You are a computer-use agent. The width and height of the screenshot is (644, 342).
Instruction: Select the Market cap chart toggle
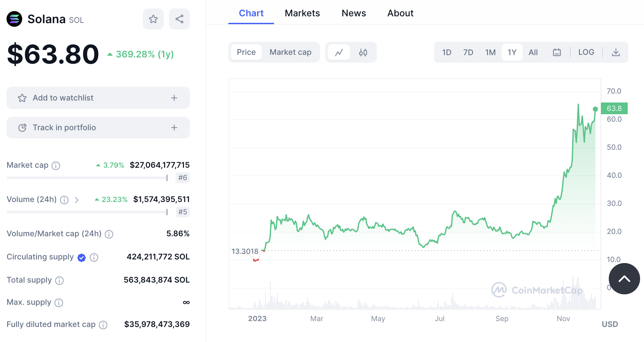click(x=290, y=52)
